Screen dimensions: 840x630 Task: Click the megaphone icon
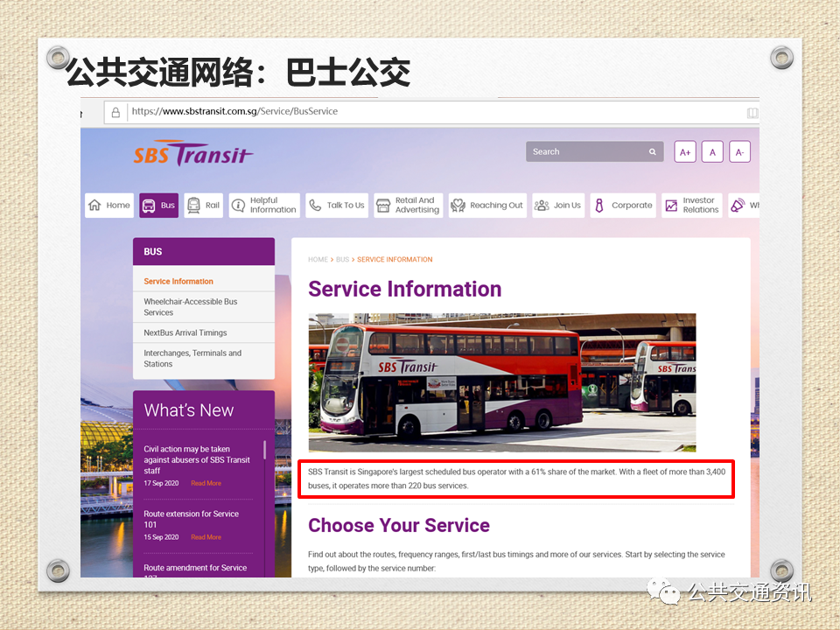[x=738, y=205]
